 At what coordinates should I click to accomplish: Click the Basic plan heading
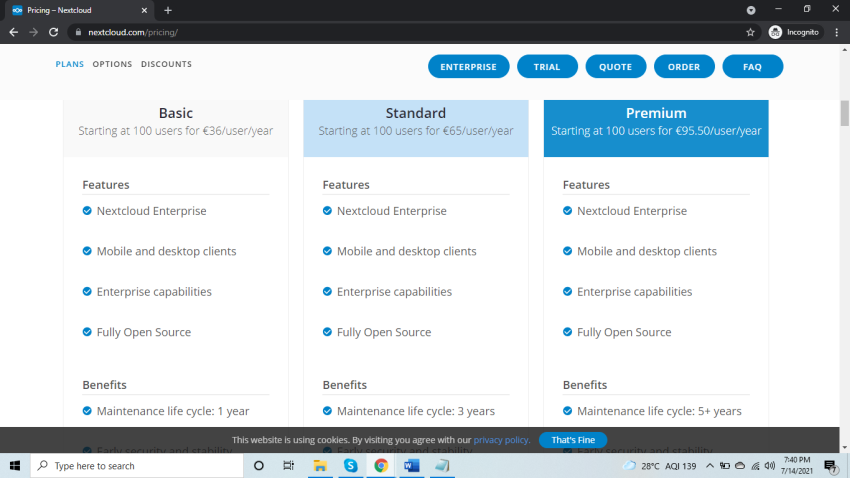(x=176, y=113)
